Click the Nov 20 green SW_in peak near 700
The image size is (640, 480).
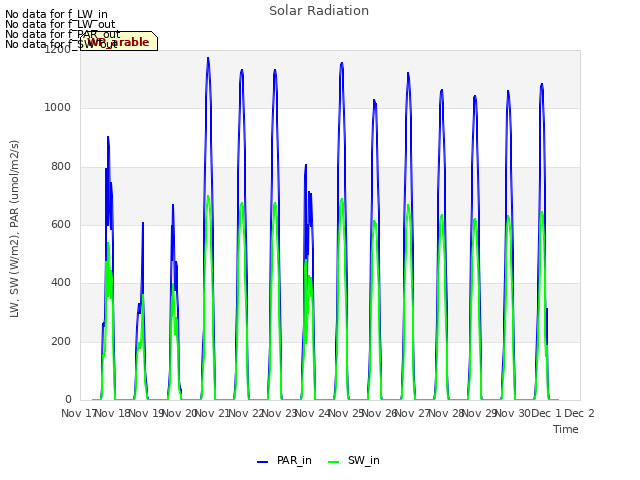(208, 196)
